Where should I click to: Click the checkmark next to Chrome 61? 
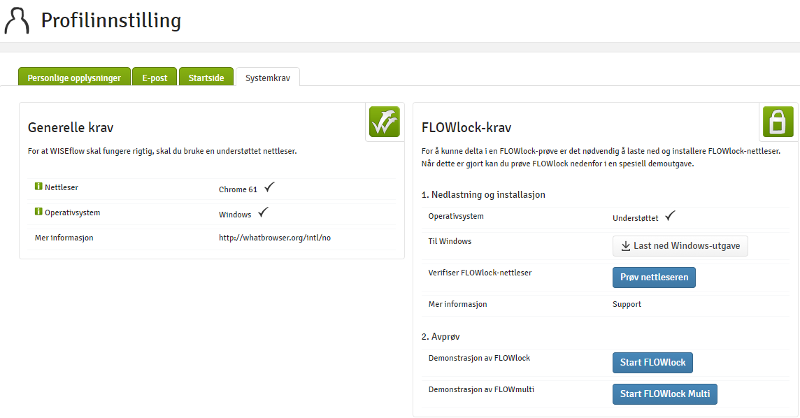pos(269,186)
